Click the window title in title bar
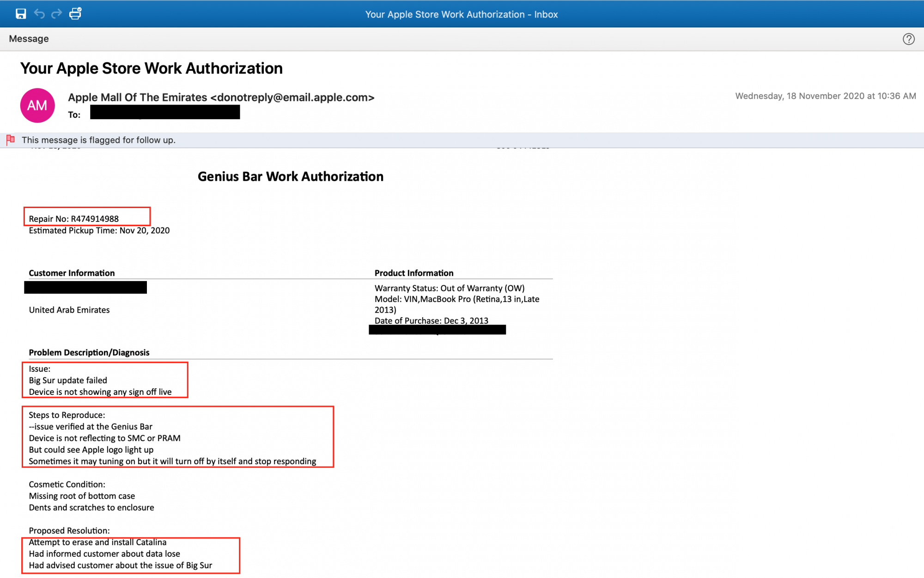This screenshot has width=924, height=578. click(x=461, y=14)
